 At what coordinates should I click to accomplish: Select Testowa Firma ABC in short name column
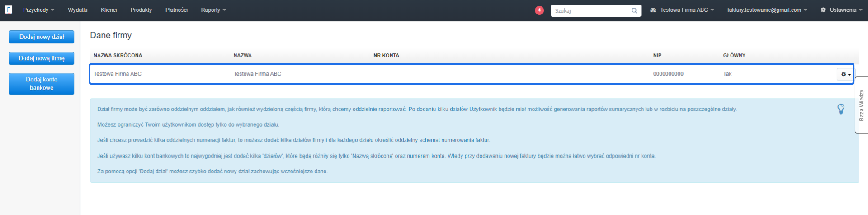click(118, 74)
